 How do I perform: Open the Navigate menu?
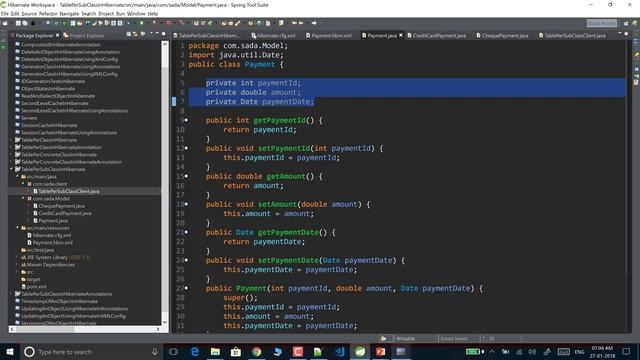coord(69,13)
